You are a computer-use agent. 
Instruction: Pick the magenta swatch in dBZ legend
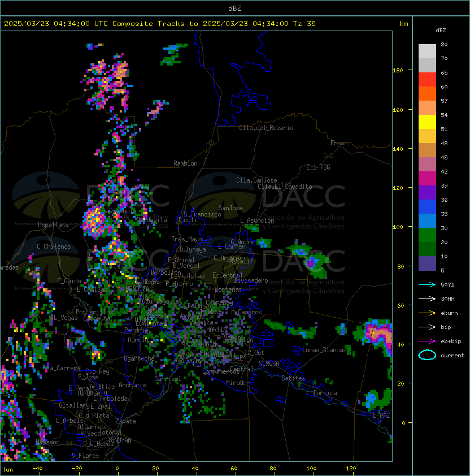(x=427, y=179)
